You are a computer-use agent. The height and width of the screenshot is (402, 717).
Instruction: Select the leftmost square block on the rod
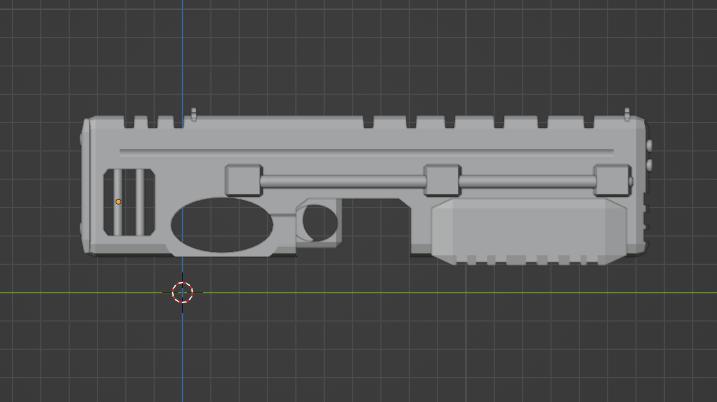tap(244, 180)
